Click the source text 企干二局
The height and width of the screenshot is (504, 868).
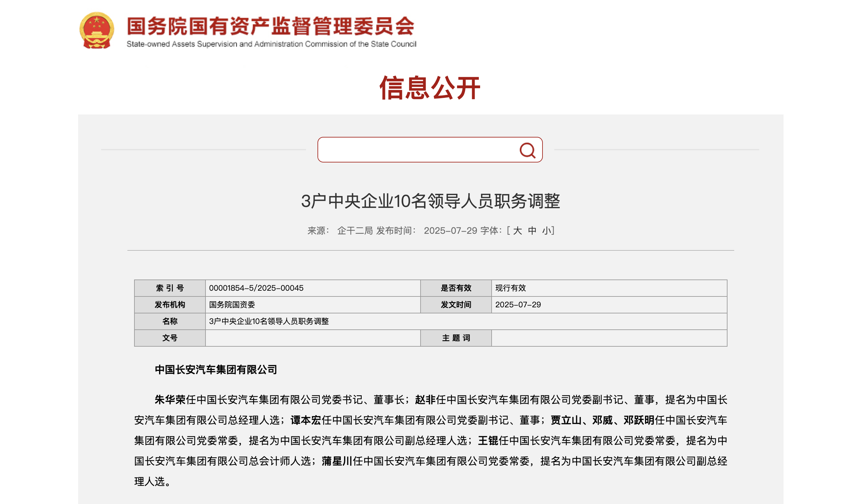coord(355,231)
